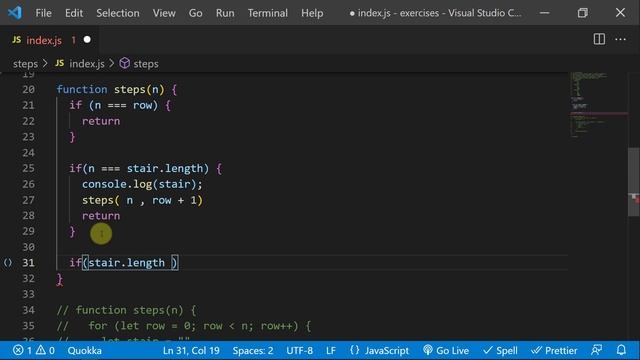640x360 pixels.
Task: Click the function keyword on line 20
Action: [82, 89]
